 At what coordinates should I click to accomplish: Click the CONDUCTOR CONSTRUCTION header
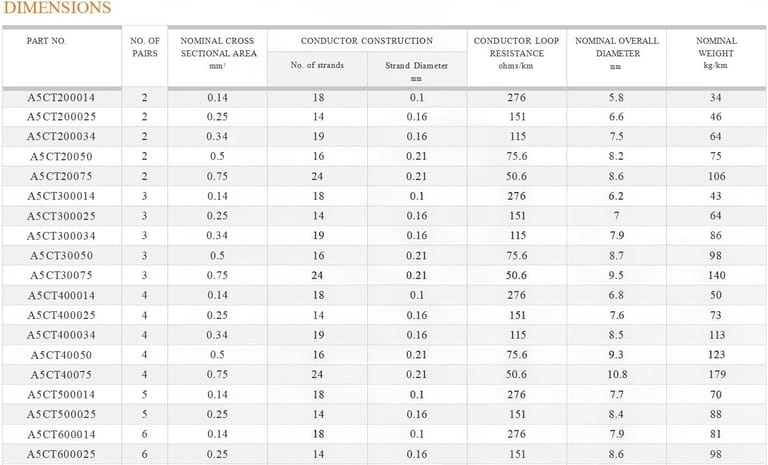tap(367, 41)
